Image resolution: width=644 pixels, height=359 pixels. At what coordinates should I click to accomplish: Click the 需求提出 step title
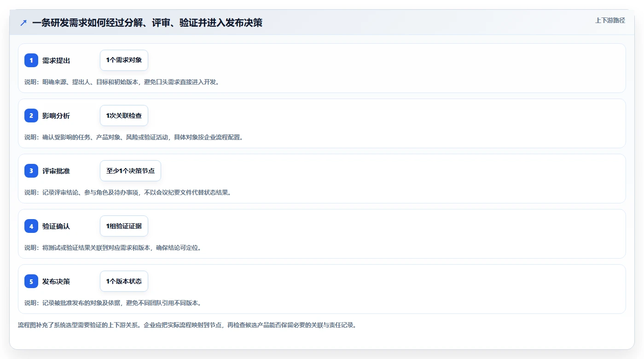click(x=56, y=60)
